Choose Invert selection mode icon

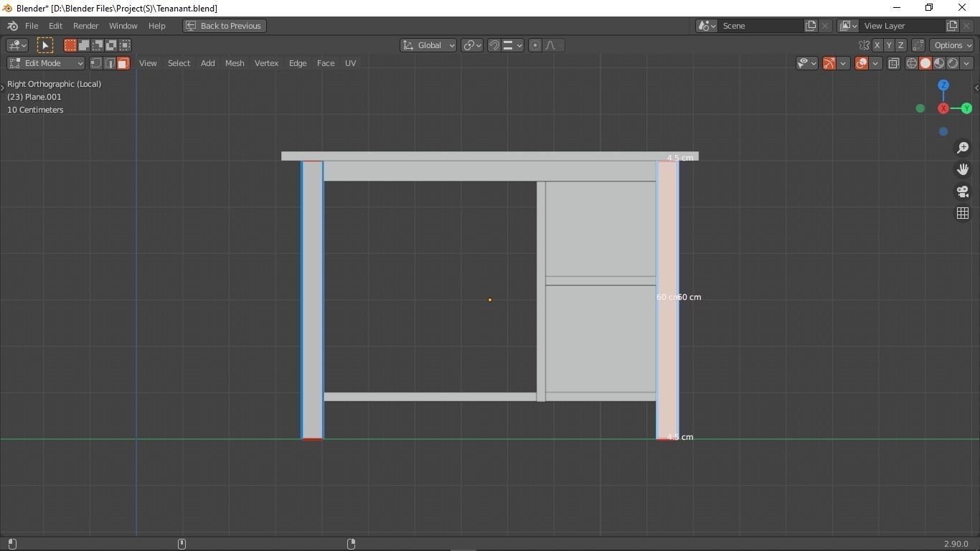111,45
